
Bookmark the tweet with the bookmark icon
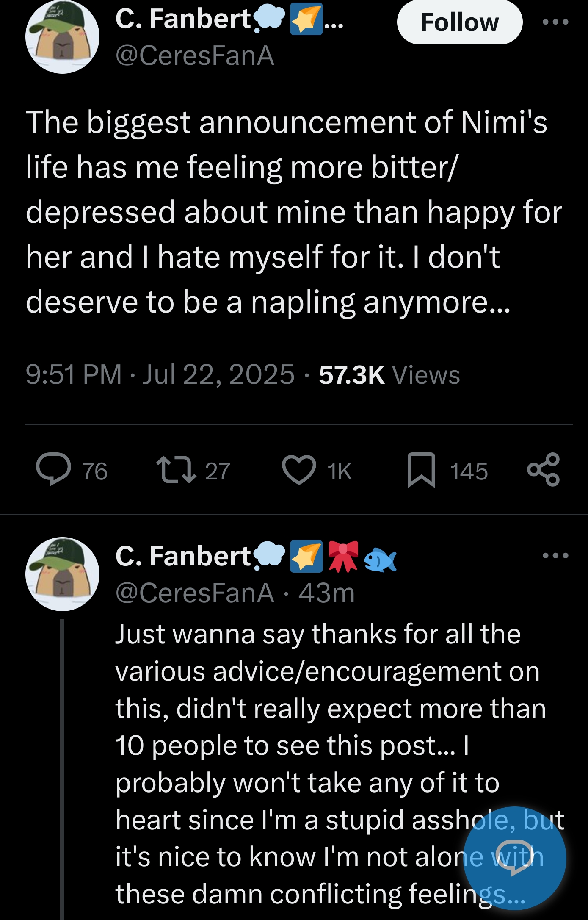click(421, 470)
